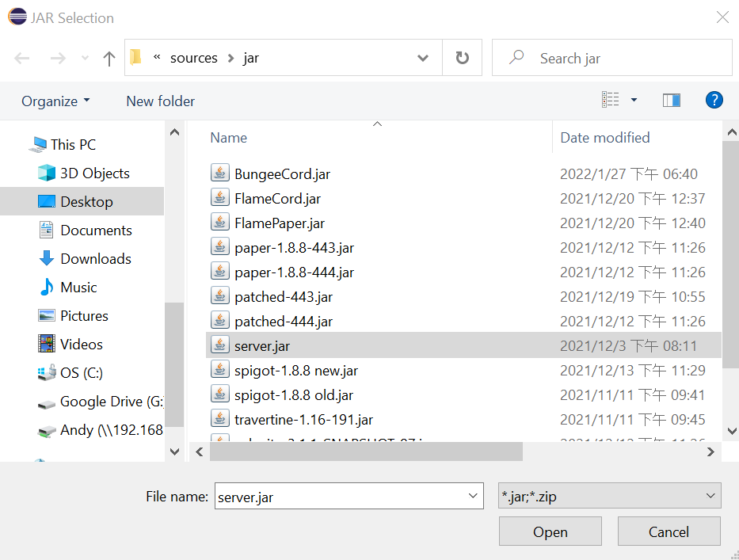Screen dimensions: 739x560
Task: Open the blue Help button
Action: tap(714, 100)
